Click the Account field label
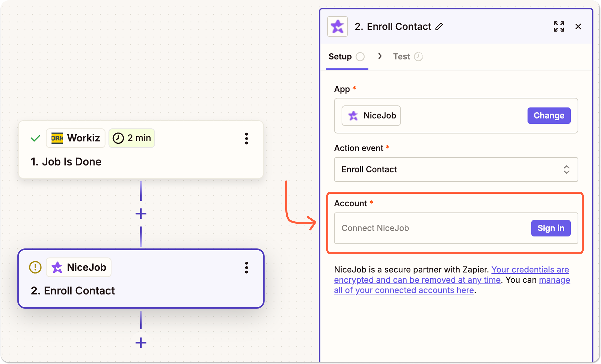The image size is (601, 364). pyautogui.click(x=350, y=203)
